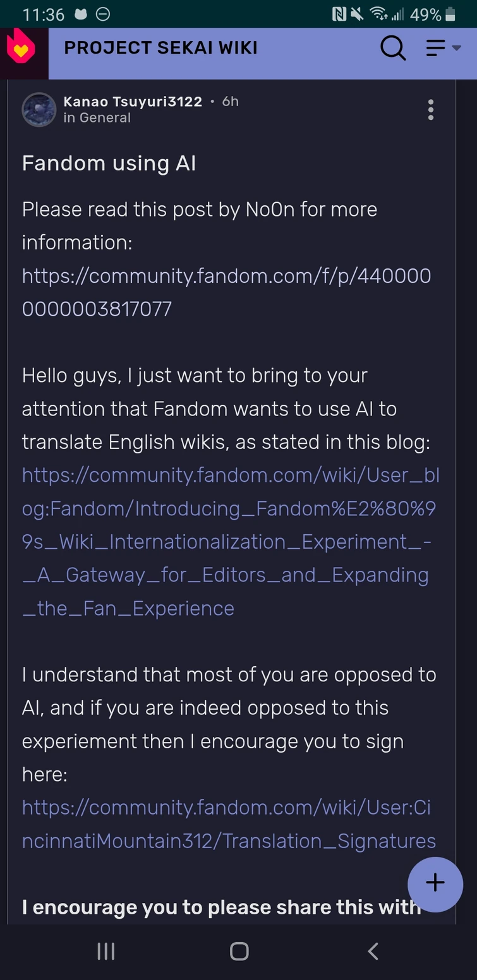Screen dimensions: 477x980
Task: Tap the 6h post timestamp
Action: pos(231,101)
